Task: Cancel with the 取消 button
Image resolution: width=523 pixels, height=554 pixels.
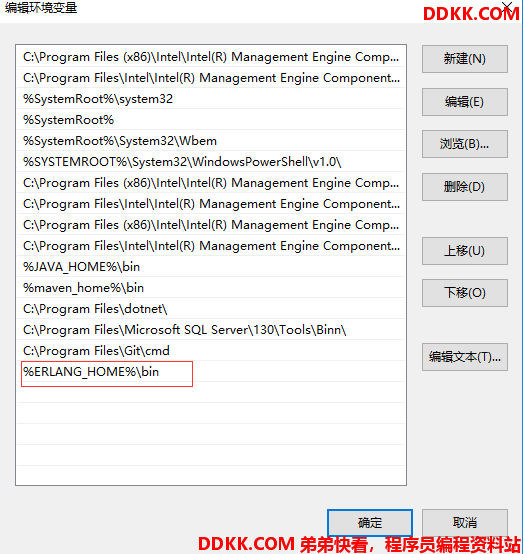Action: [x=465, y=523]
